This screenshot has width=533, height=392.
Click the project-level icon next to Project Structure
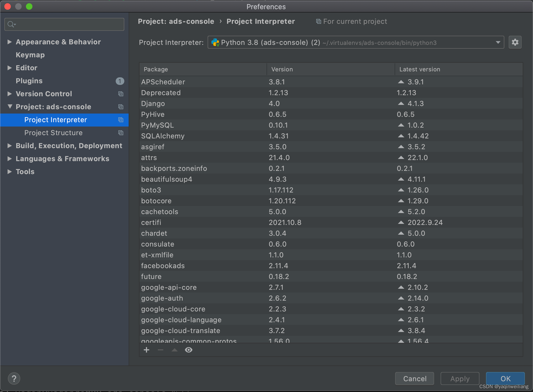[121, 133]
